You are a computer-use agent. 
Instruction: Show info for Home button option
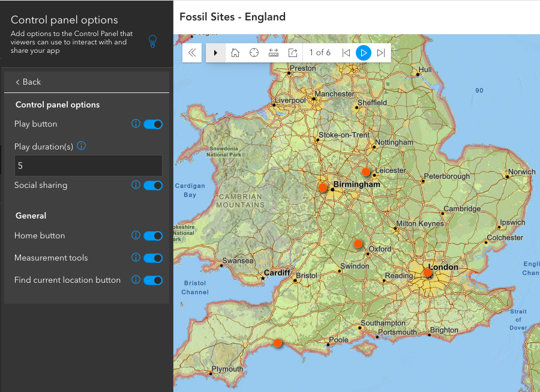tap(136, 235)
